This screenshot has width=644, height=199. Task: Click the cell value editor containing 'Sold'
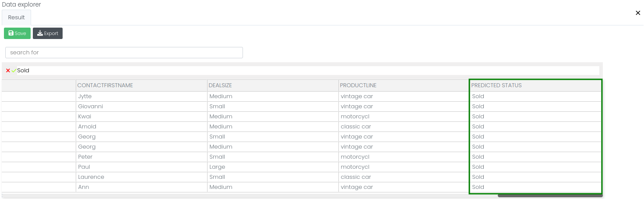click(x=306, y=71)
